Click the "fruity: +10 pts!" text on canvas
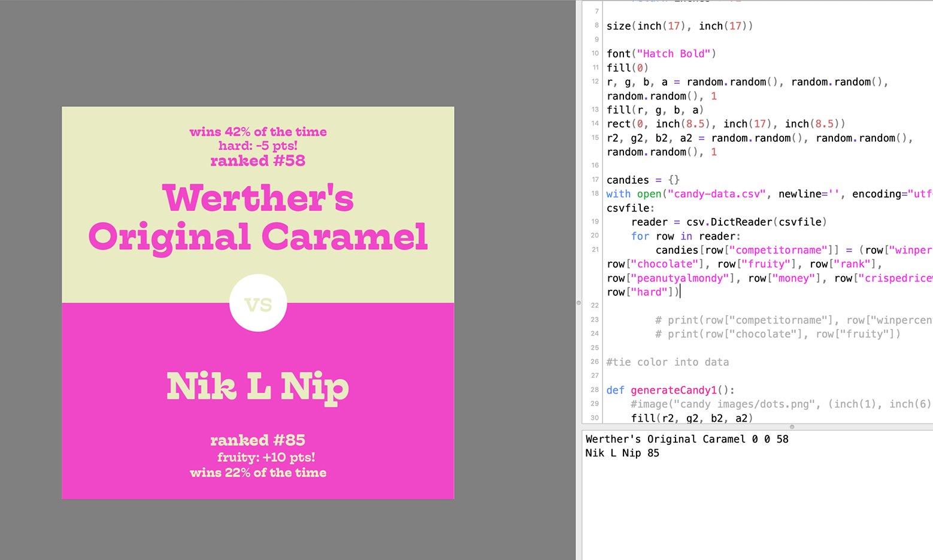This screenshot has height=560, width=933. click(x=266, y=458)
